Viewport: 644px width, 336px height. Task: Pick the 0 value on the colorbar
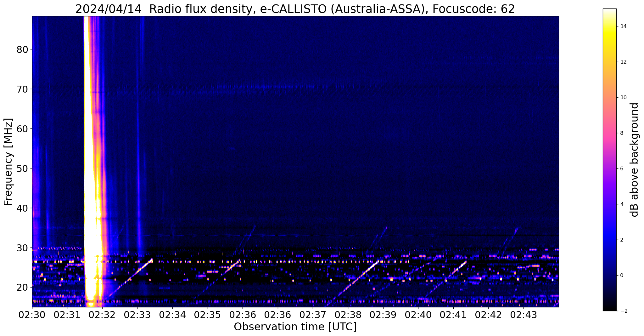(x=622, y=276)
